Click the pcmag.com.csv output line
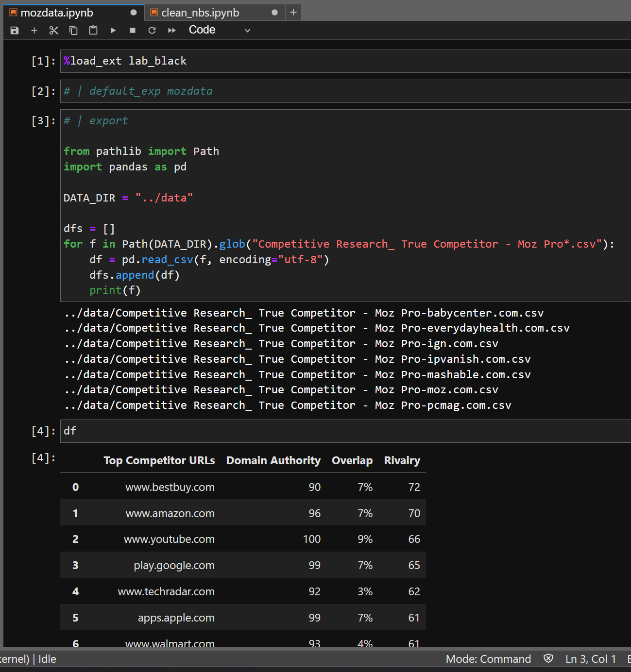Screen dimensions: 631x672 point(288,405)
